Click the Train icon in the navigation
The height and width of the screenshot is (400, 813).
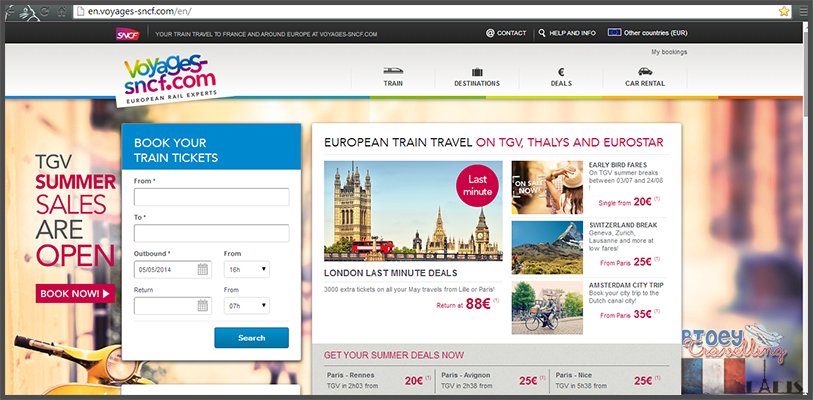(x=393, y=71)
